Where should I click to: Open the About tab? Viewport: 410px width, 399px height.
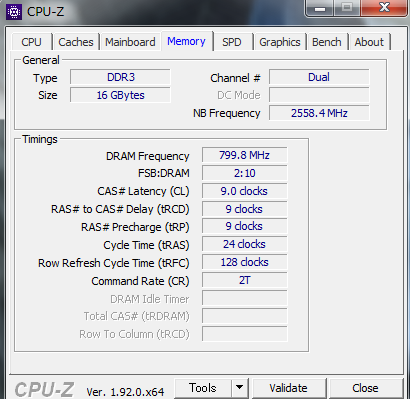369,42
